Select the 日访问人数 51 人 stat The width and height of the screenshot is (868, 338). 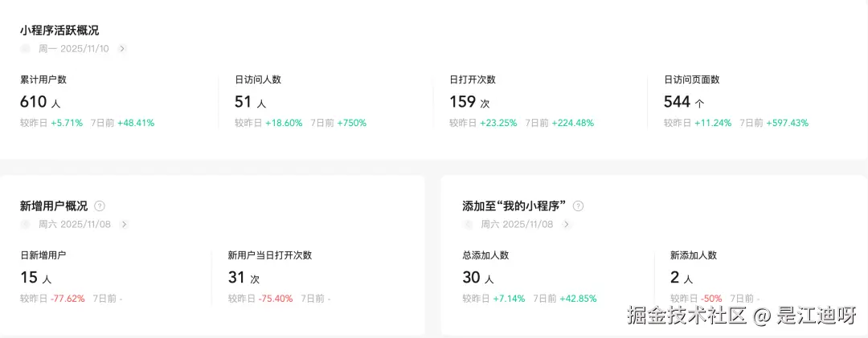[x=250, y=102]
